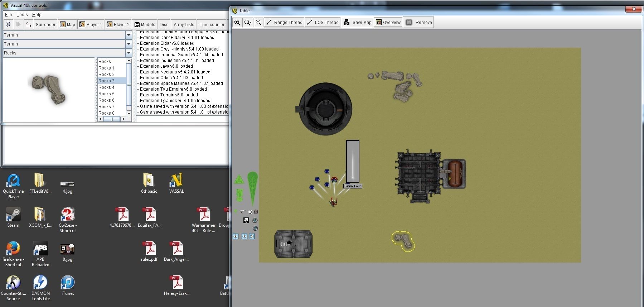The image size is (644, 307).
Task: Click the step forward through logfile icon
Action: point(18,24)
